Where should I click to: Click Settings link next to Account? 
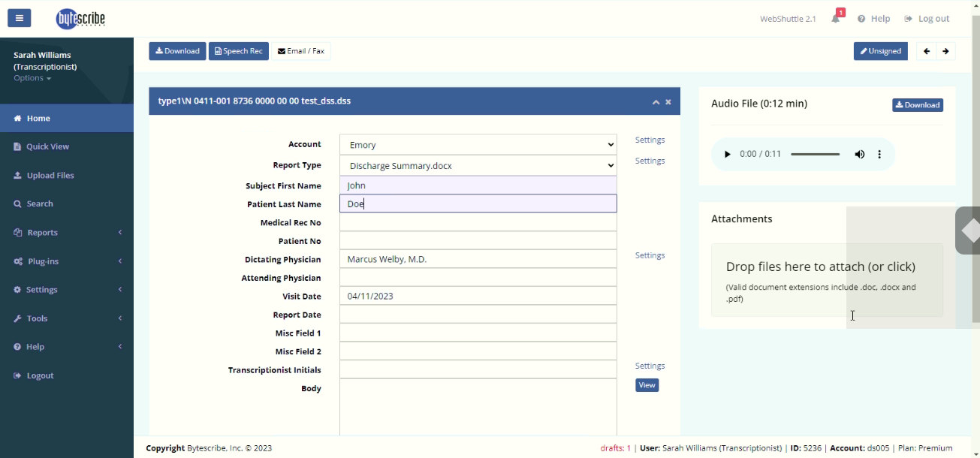[x=650, y=140]
